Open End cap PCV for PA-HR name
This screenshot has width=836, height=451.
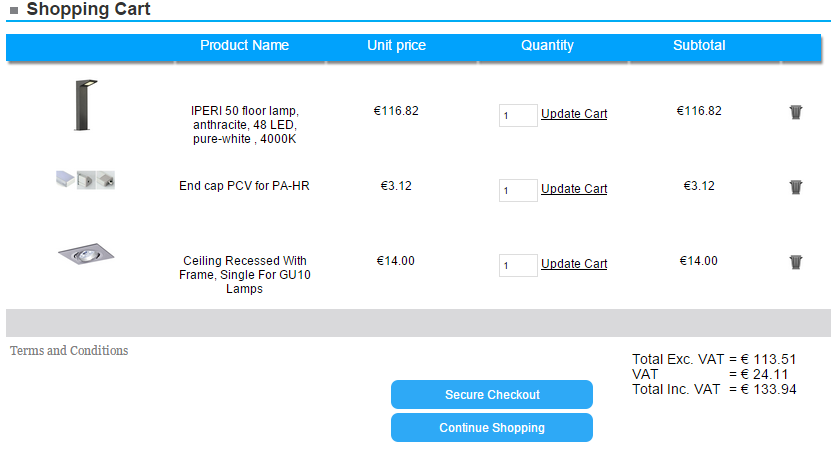(x=244, y=186)
